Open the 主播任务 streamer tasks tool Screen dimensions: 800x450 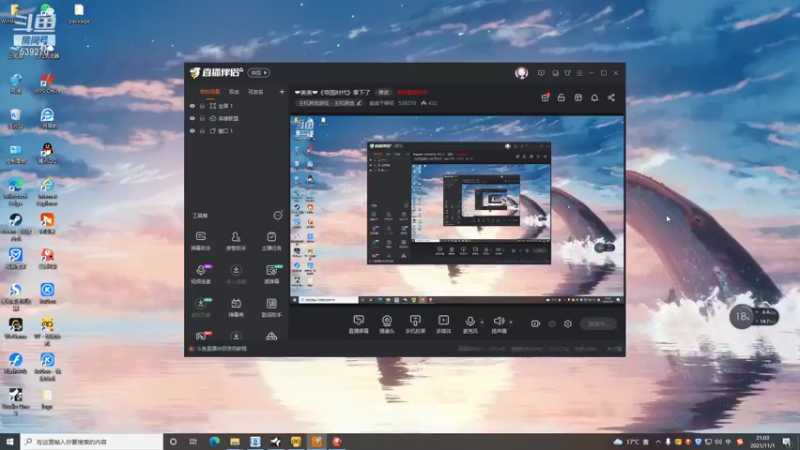(271, 241)
